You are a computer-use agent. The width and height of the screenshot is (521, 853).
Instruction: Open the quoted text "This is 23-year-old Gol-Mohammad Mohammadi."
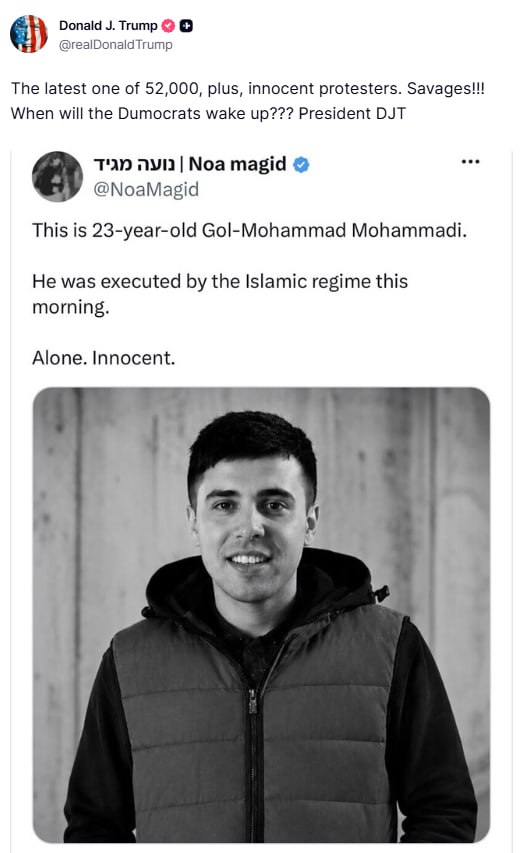tap(250, 231)
